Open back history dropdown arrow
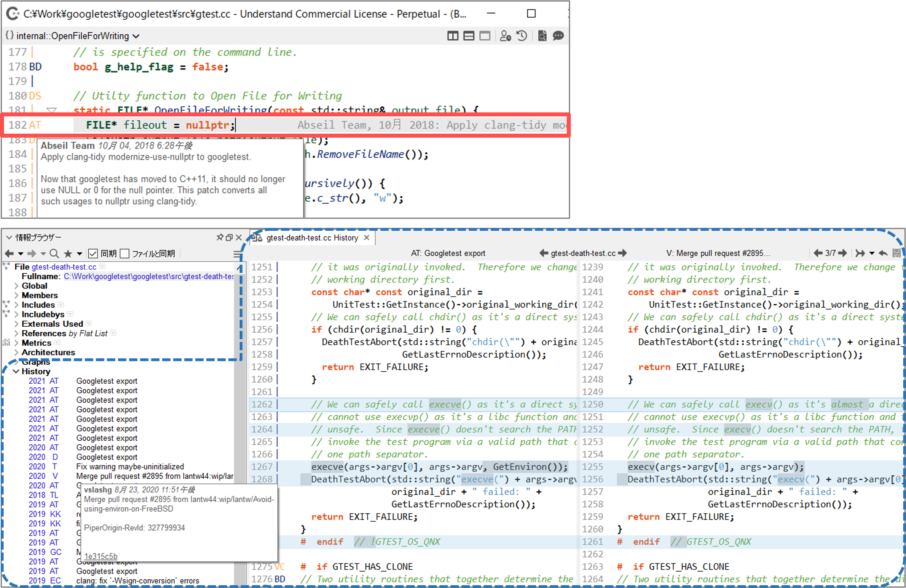Viewport: 906px width, 588px height. [20, 254]
